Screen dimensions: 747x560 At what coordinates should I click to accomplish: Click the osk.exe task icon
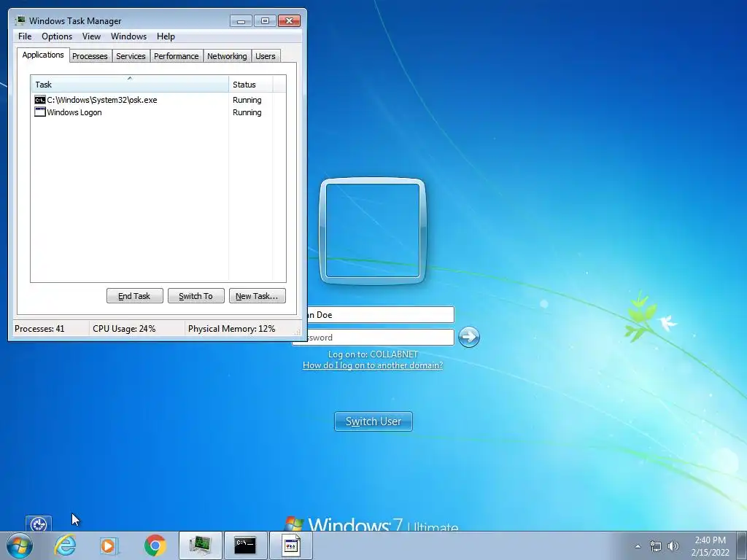[40, 100]
